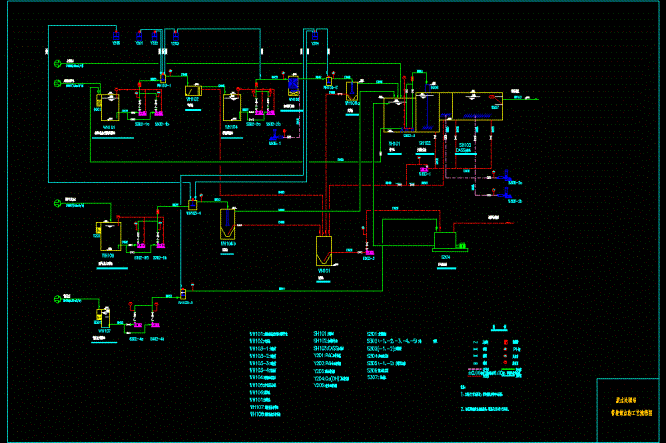This screenshot has width=666, height=443.
Task: Select the Y204 dosing tank symbol
Action: coord(315,36)
